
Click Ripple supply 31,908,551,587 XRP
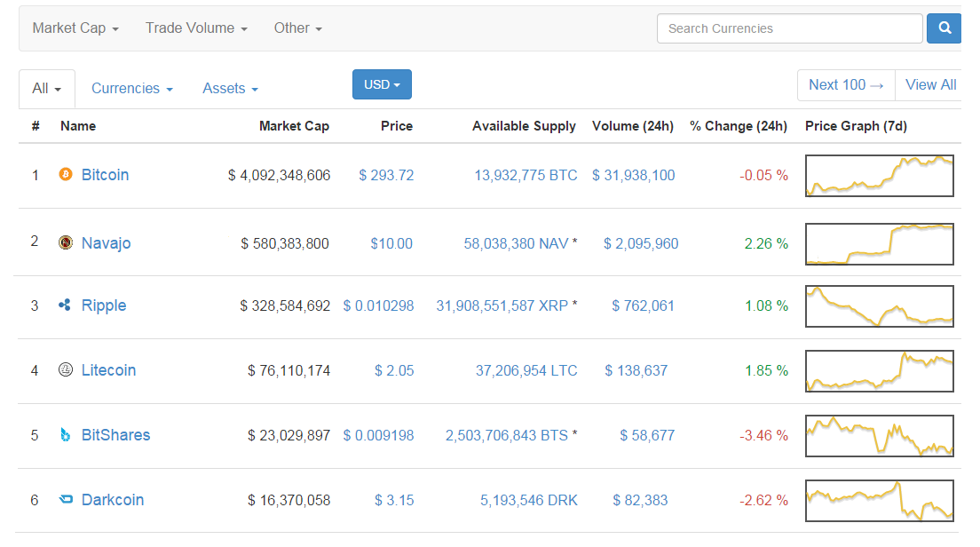coord(502,305)
